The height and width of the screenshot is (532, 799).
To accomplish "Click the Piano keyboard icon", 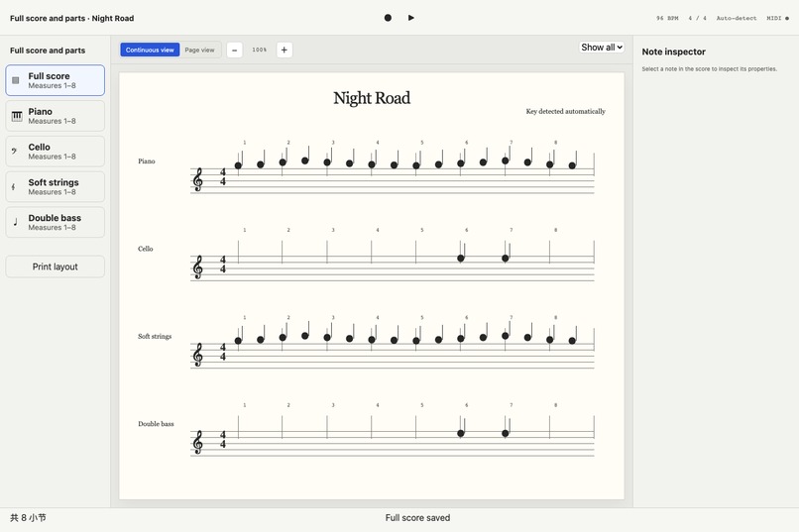I will (x=17, y=116).
